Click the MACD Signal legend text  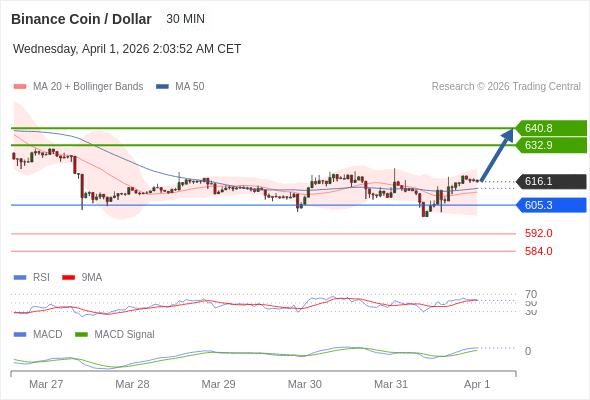[124, 335]
